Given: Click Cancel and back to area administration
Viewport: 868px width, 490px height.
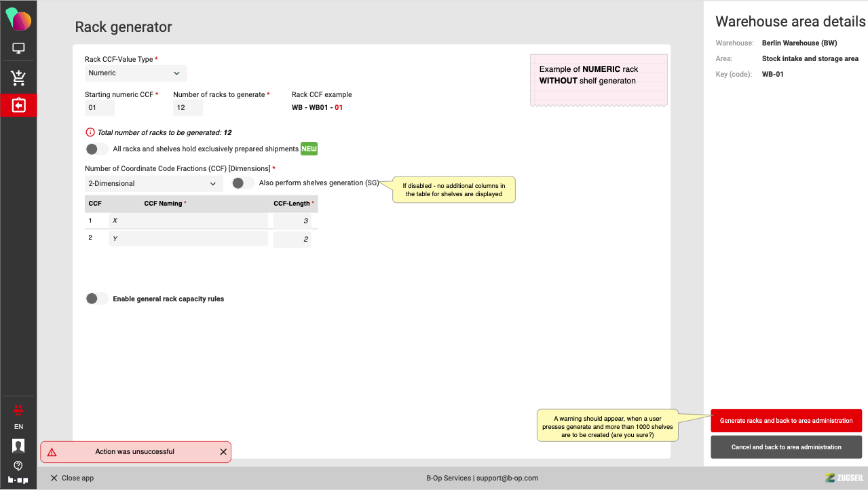Looking at the screenshot, I should pos(786,447).
